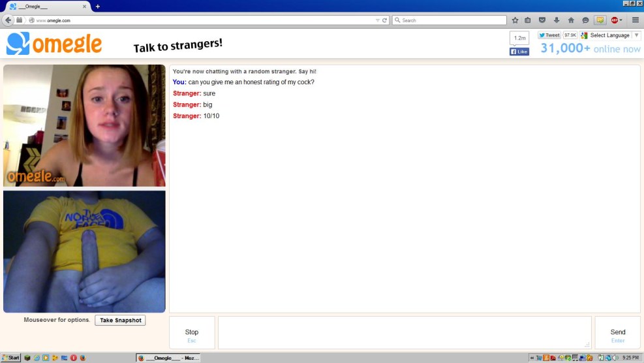Screen dimensions: 644x363
Task: Bookmark this page with the star icon
Action: pos(515,20)
